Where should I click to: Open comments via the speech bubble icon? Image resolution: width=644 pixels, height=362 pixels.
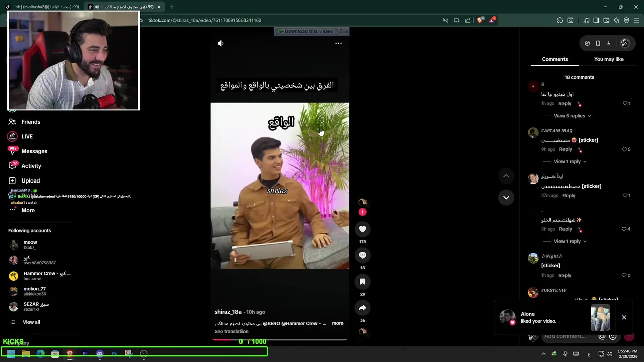pos(362,255)
